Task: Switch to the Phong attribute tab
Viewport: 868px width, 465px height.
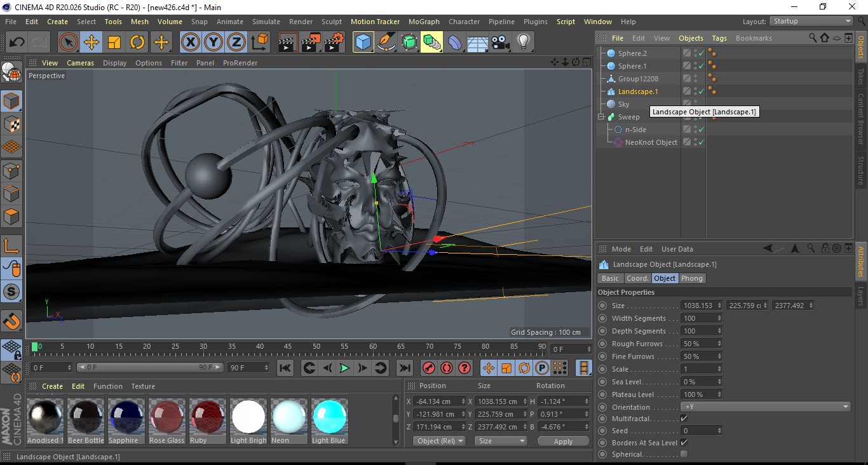Action: point(692,278)
